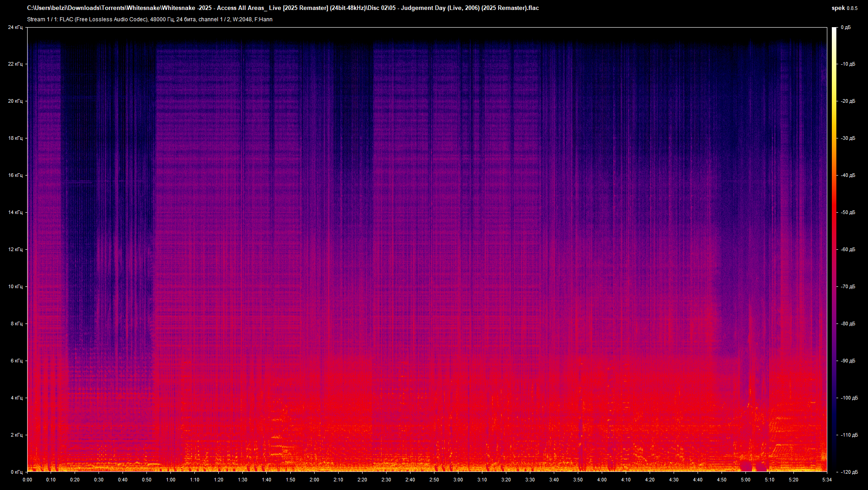Click the file path title text

tap(283, 8)
